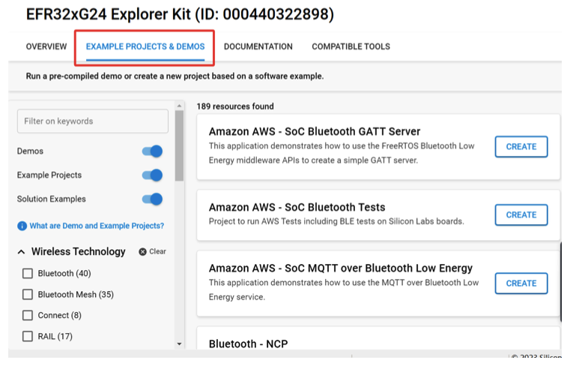Image resolution: width=588 pixels, height=366 pixels.
Task: Click 'Project to run AWS Tests' description
Action: (x=336, y=221)
